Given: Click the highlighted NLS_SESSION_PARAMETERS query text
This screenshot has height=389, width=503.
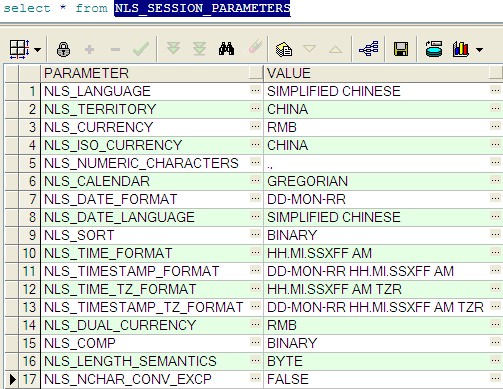Looking at the screenshot, I should point(202,8).
